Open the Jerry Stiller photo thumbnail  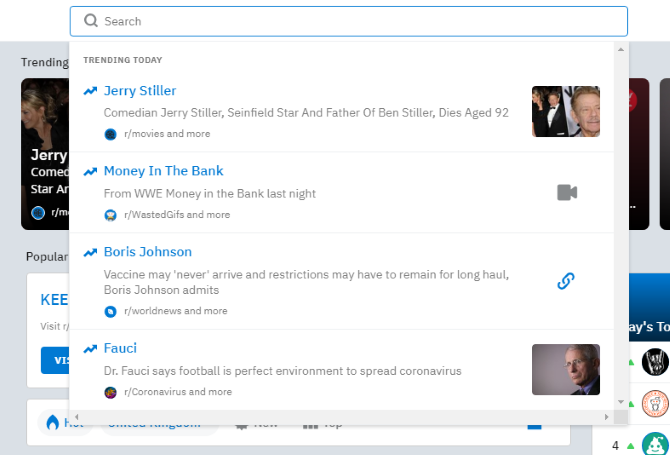(565, 111)
